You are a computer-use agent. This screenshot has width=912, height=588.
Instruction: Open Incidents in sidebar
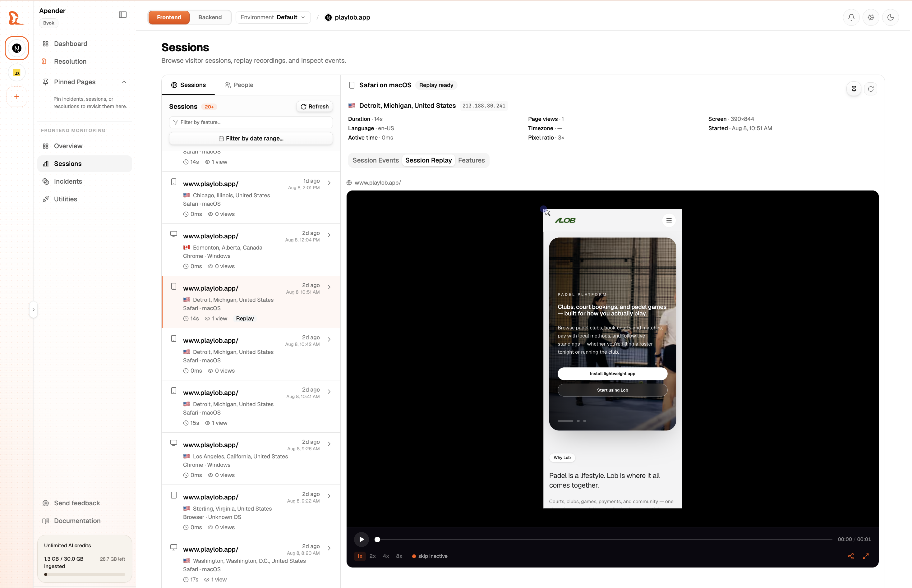click(x=85, y=181)
